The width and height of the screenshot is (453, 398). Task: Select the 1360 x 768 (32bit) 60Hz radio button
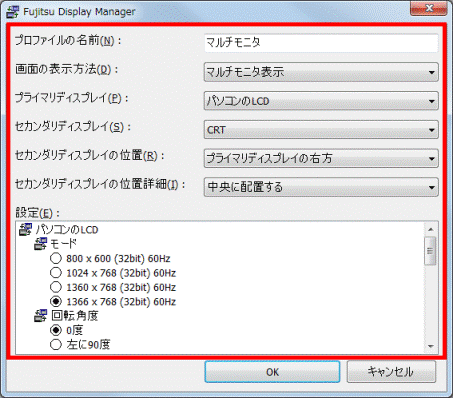56,287
